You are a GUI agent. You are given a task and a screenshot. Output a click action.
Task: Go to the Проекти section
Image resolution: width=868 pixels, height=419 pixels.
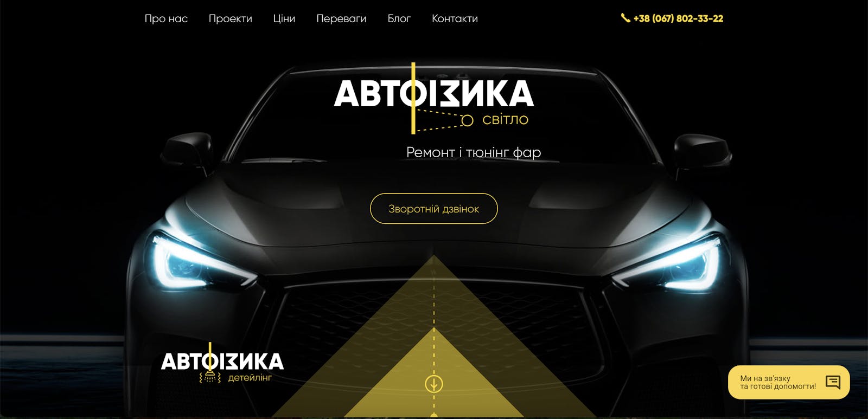[x=231, y=18]
